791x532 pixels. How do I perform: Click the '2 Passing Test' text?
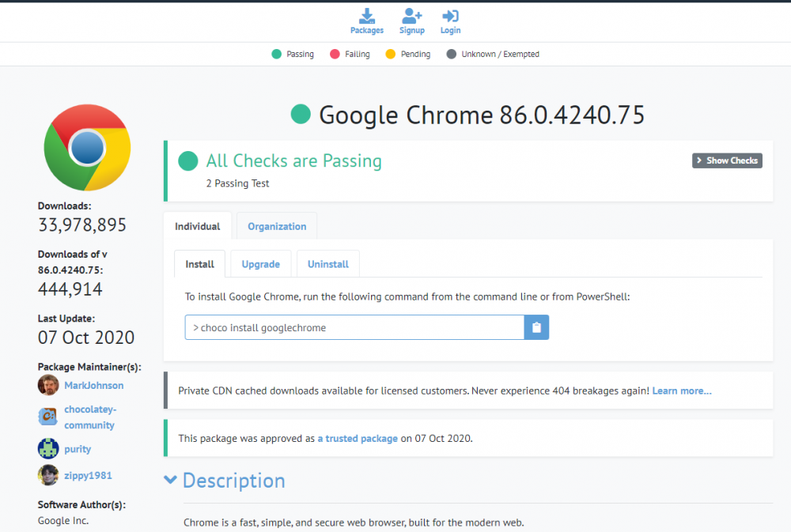point(237,183)
